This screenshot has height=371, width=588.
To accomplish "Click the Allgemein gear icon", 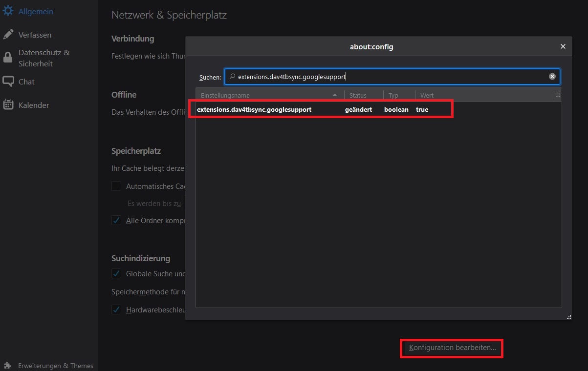I will click(x=8, y=11).
